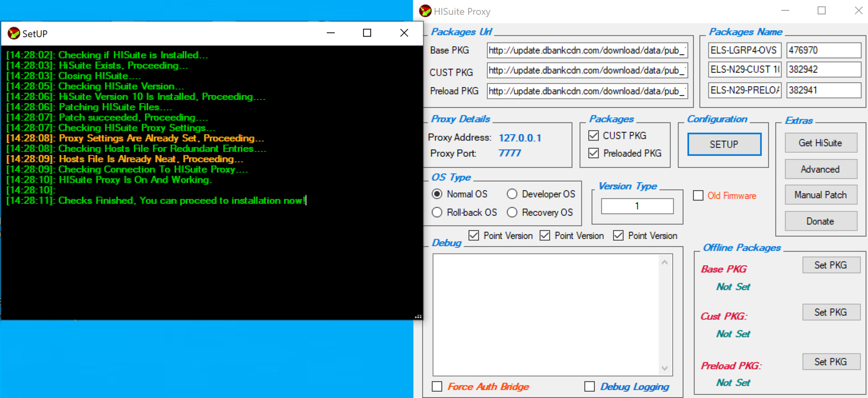Select the Roll-back OS radio button
The image size is (868, 398).
(437, 212)
